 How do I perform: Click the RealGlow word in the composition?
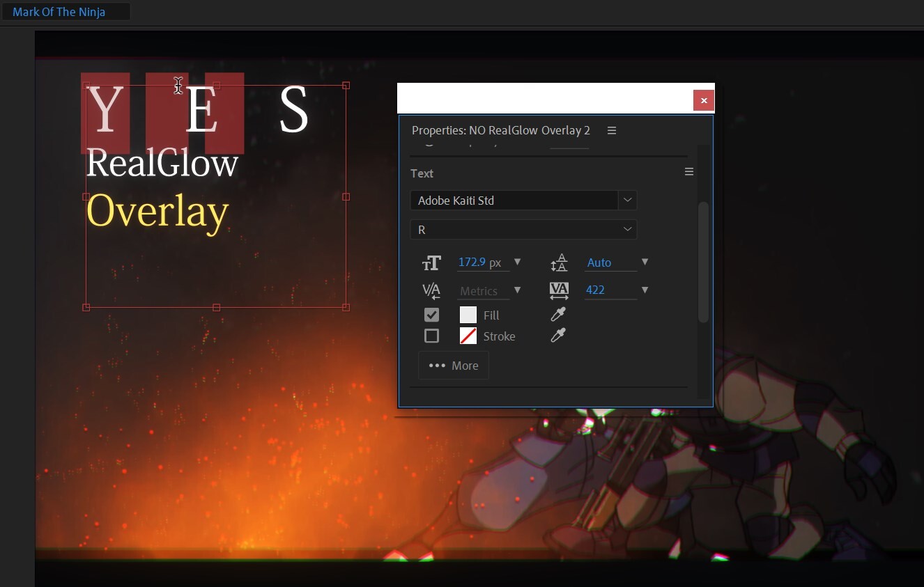162,164
